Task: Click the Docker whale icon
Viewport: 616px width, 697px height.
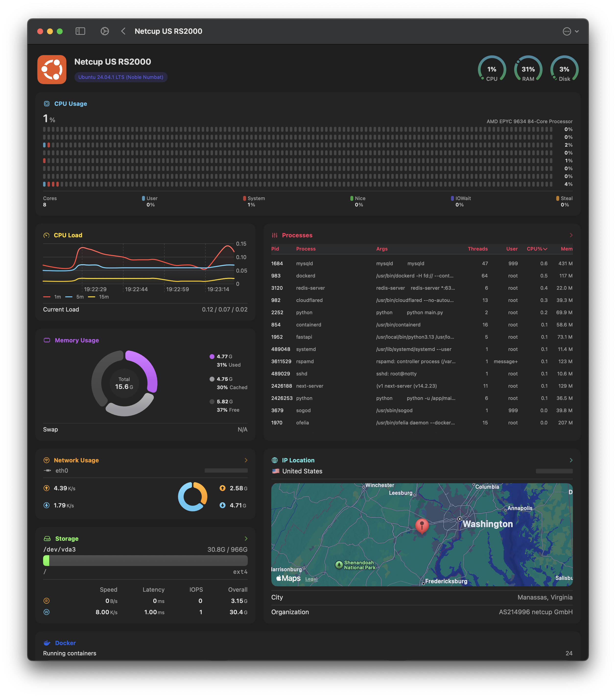Action: point(47,643)
